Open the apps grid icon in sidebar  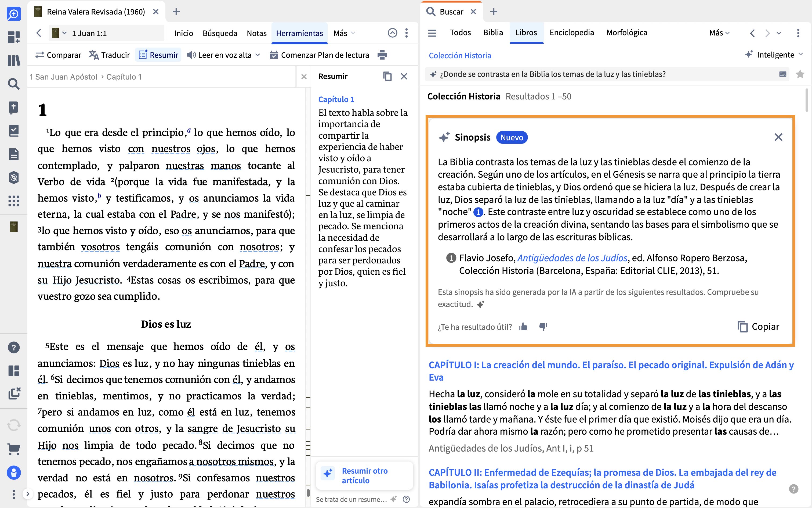tap(14, 201)
